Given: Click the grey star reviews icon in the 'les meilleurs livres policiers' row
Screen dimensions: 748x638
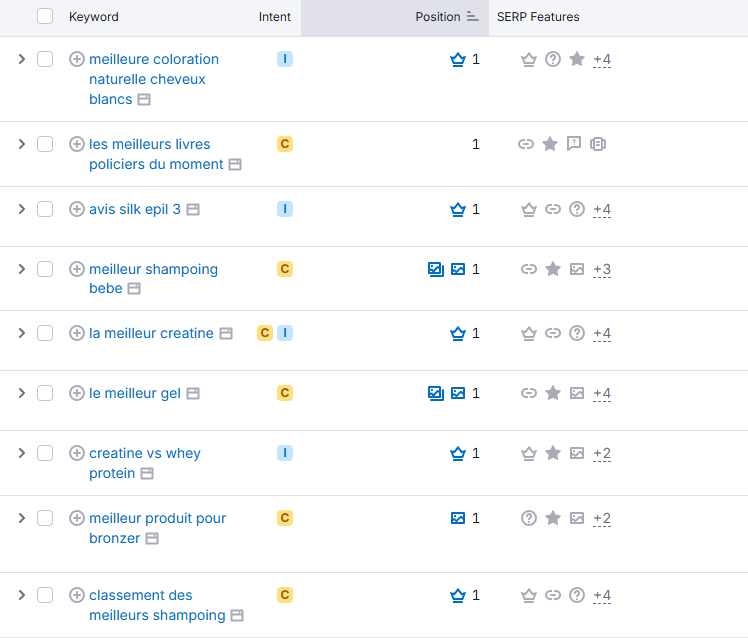Looking at the screenshot, I should pos(550,144).
